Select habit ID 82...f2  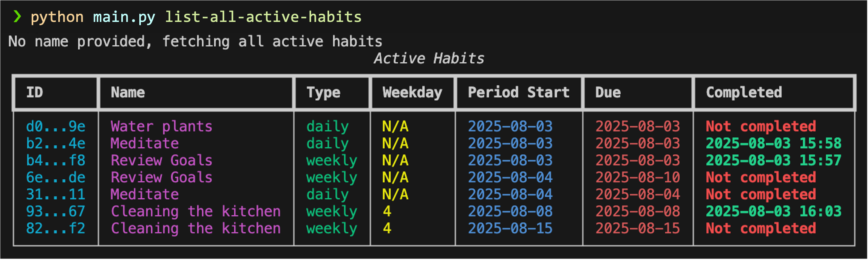(56, 228)
